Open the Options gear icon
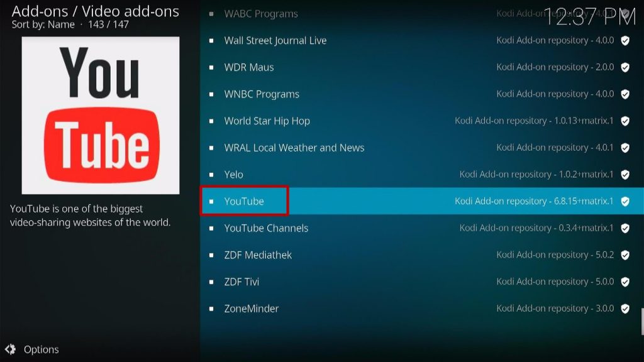This screenshot has height=362, width=644. [11, 349]
